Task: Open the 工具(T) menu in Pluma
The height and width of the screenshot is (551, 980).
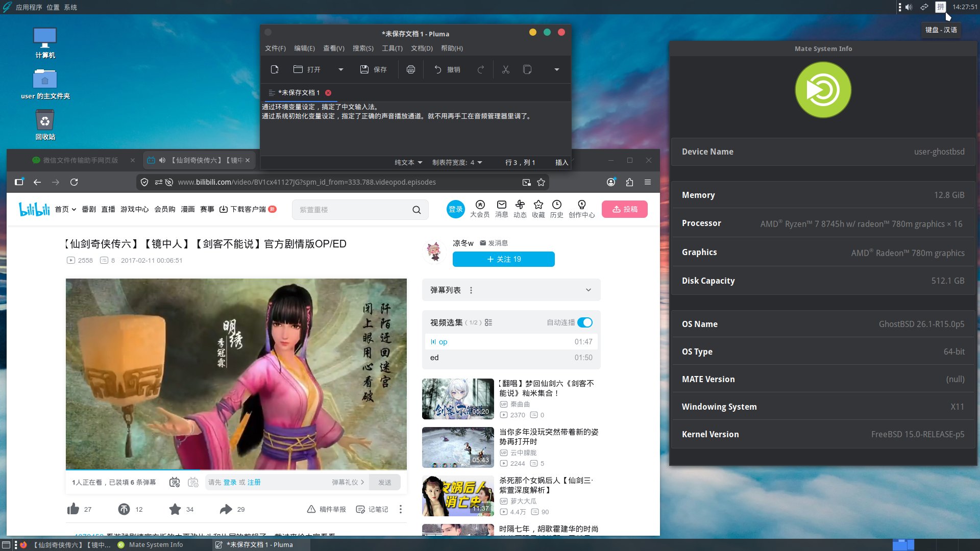Action: 392,48
